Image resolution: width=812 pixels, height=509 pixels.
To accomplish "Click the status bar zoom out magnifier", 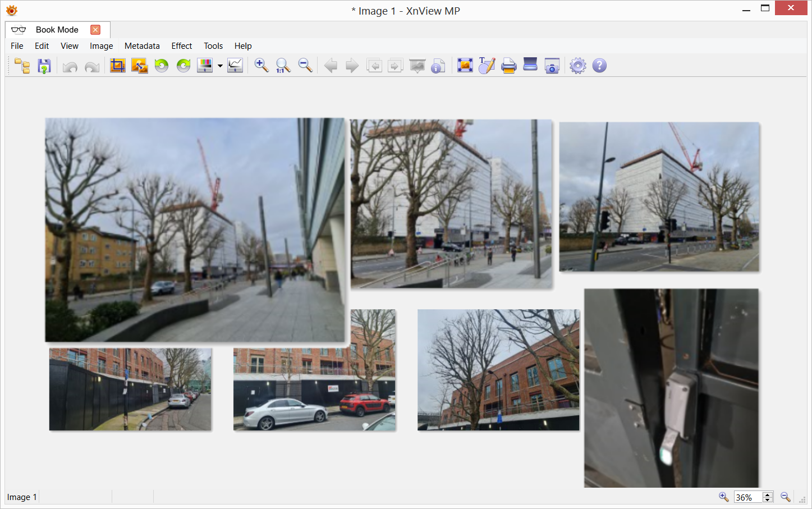I will (786, 497).
